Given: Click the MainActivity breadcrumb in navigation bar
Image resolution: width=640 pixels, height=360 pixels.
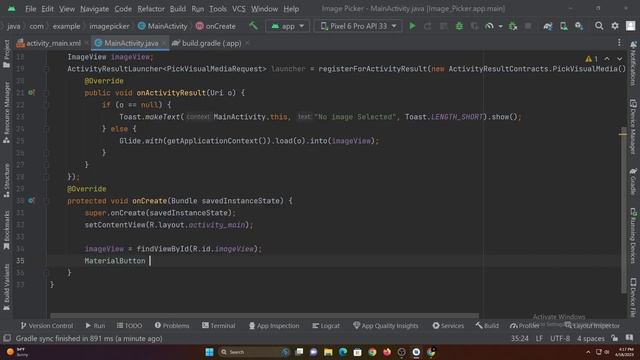Looking at the screenshot, I should click(162, 26).
